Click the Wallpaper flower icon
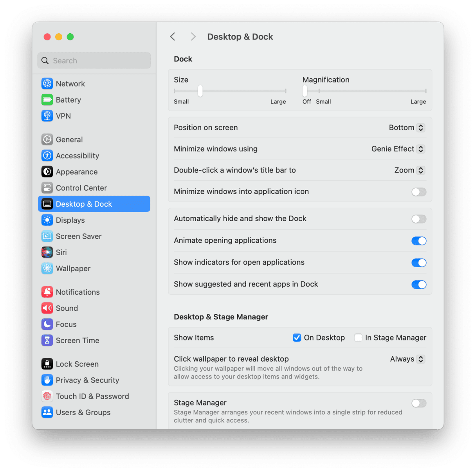 point(47,268)
